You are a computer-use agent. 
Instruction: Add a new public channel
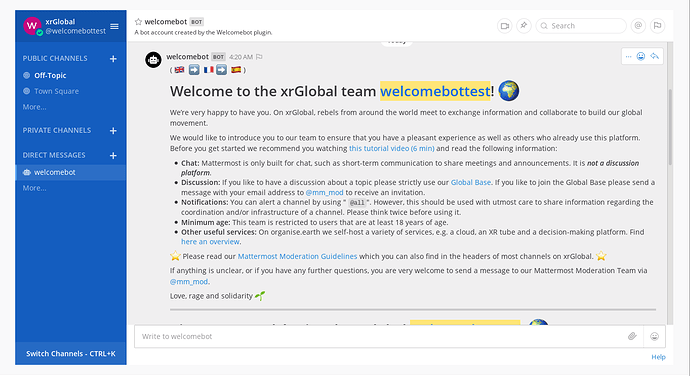113,59
